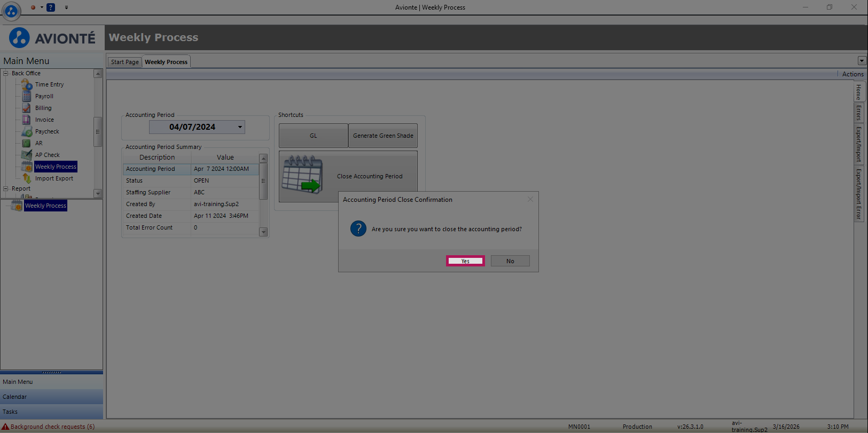Viewport: 868px width, 433px height.
Task: Open the Invoice icon in main menu
Action: coord(26,120)
